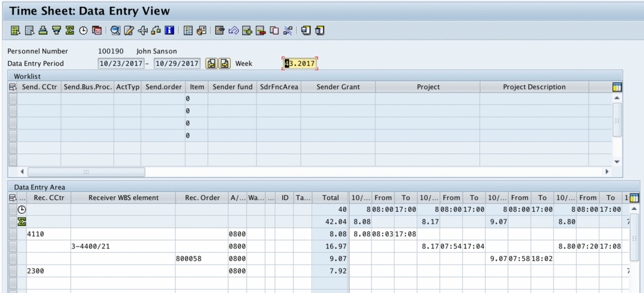Click the blue information icon
Viewport: 644px width, 293px height.
click(169, 30)
